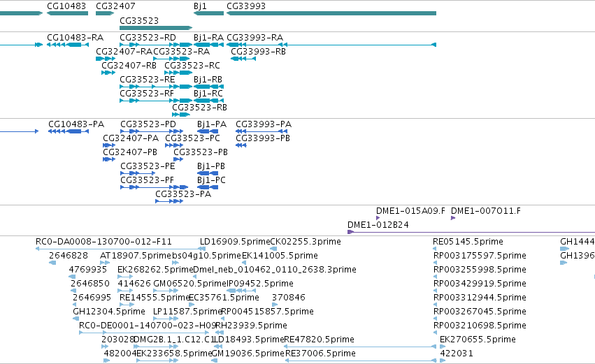Image resolution: width=595 pixels, height=364 pixels.
Task: Click the EK141005.5prime label
Action: click(280, 256)
